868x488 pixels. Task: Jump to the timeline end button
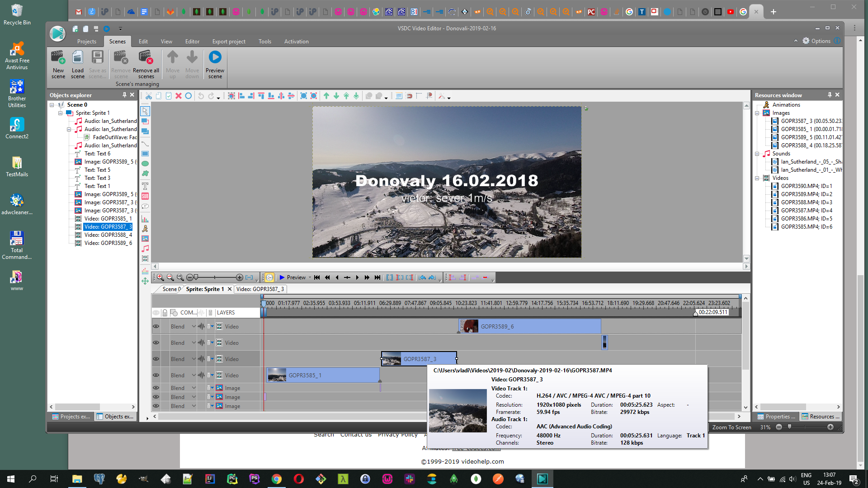(x=377, y=277)
